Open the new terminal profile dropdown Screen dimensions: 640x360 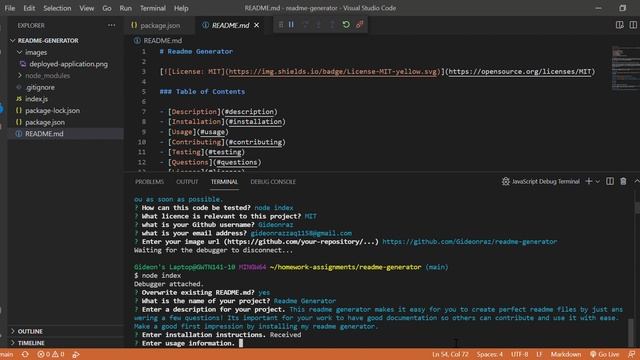[598, 181]
